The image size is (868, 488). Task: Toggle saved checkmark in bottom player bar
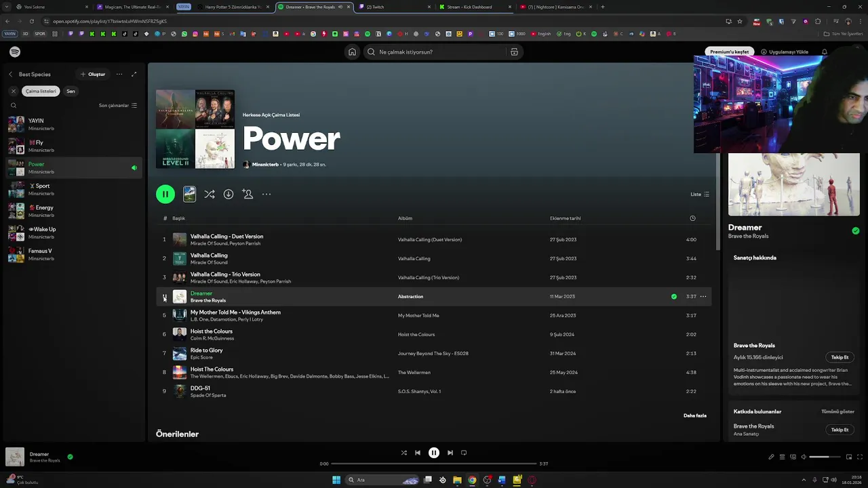[70, 457]
